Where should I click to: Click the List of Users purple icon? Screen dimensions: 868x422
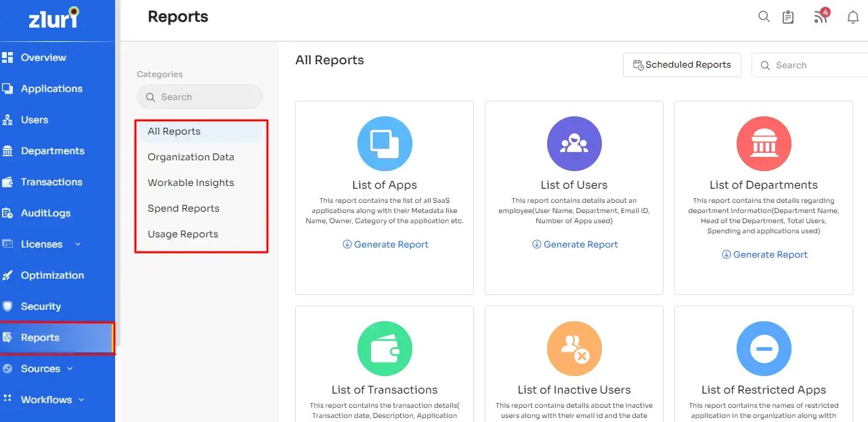coord(574,143)
